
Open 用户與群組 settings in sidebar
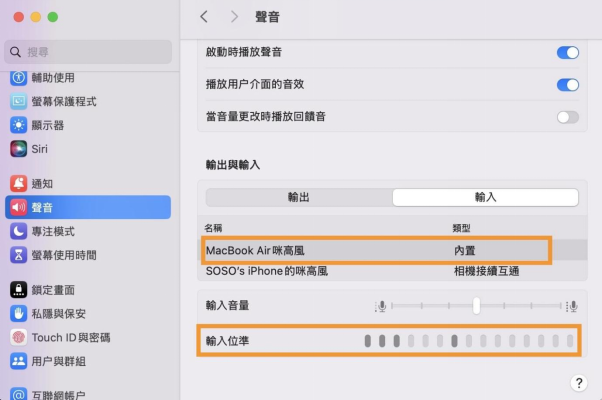coord(58,361)
